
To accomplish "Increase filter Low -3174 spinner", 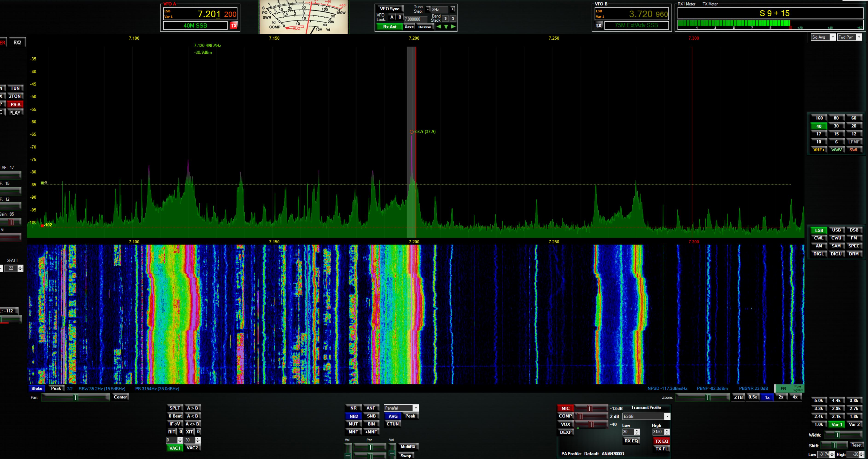I will 832,453.
